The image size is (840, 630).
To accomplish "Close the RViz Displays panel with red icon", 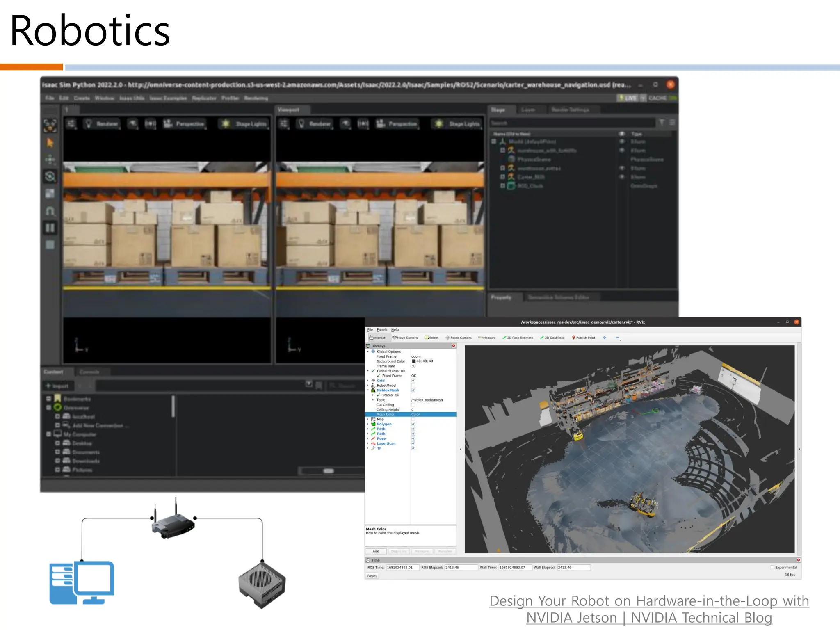I will coord(454,346).
